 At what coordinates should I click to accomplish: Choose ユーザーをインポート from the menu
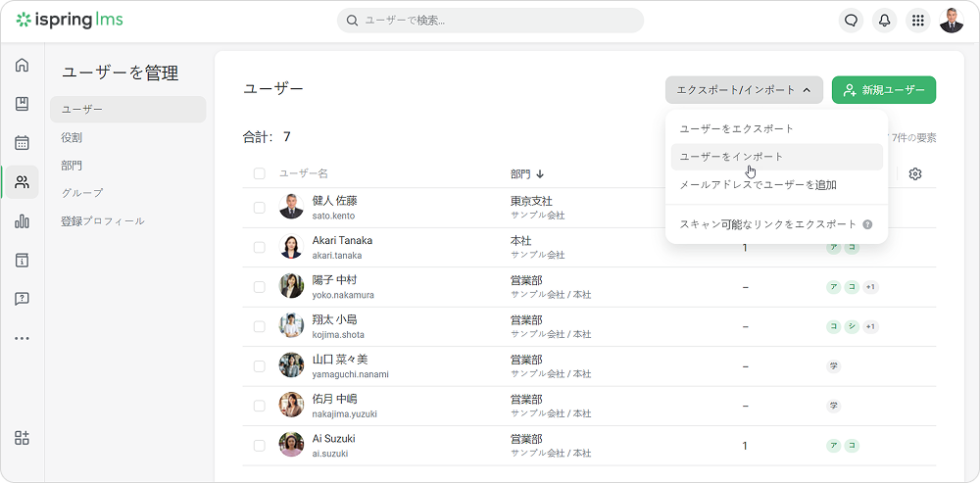tap(731, 157)
